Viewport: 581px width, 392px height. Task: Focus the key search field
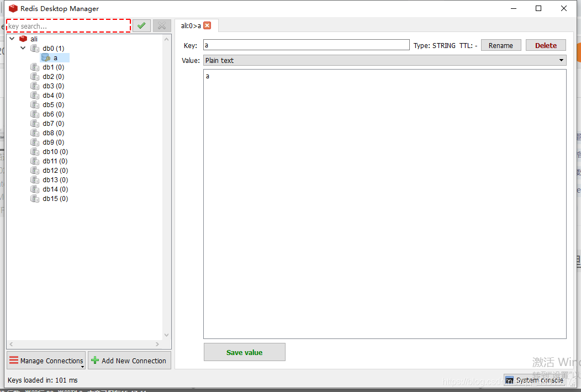point(68,26)
